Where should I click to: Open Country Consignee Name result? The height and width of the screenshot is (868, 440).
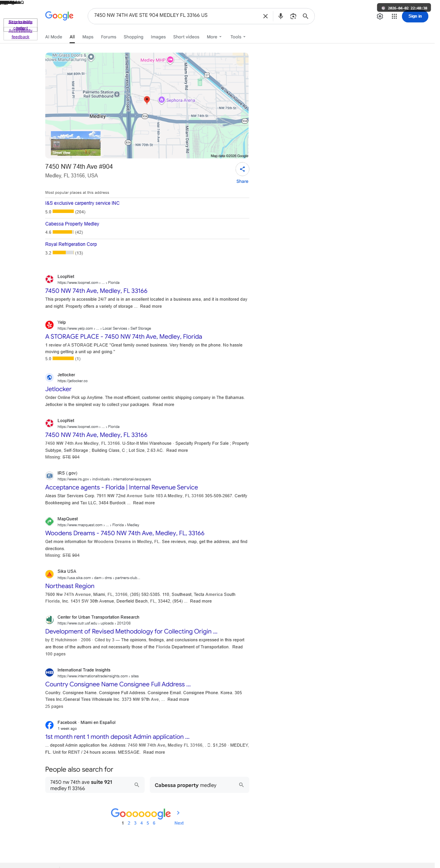(118, 684)
